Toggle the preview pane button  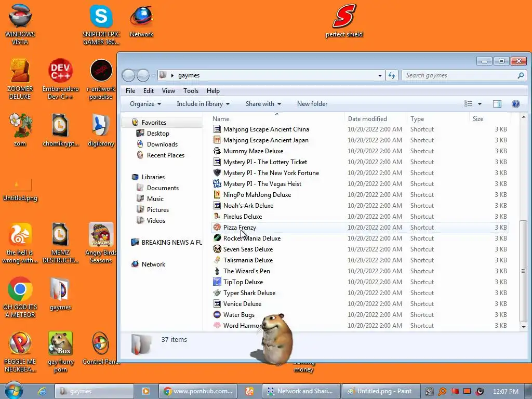click(497, 104)
